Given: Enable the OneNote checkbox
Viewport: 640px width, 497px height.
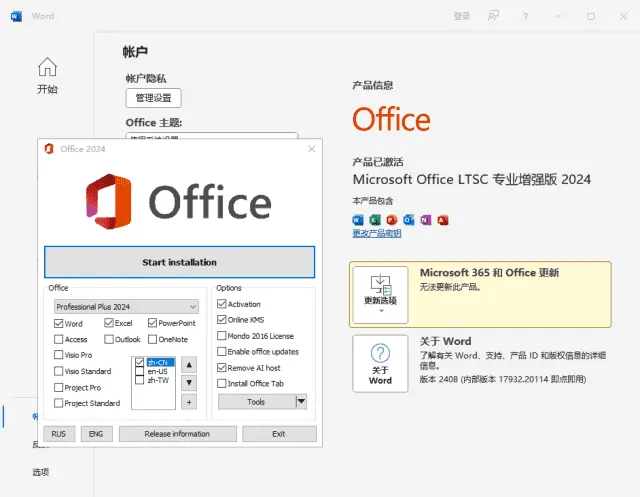Looking at the screenshot, I should point(152,339).
